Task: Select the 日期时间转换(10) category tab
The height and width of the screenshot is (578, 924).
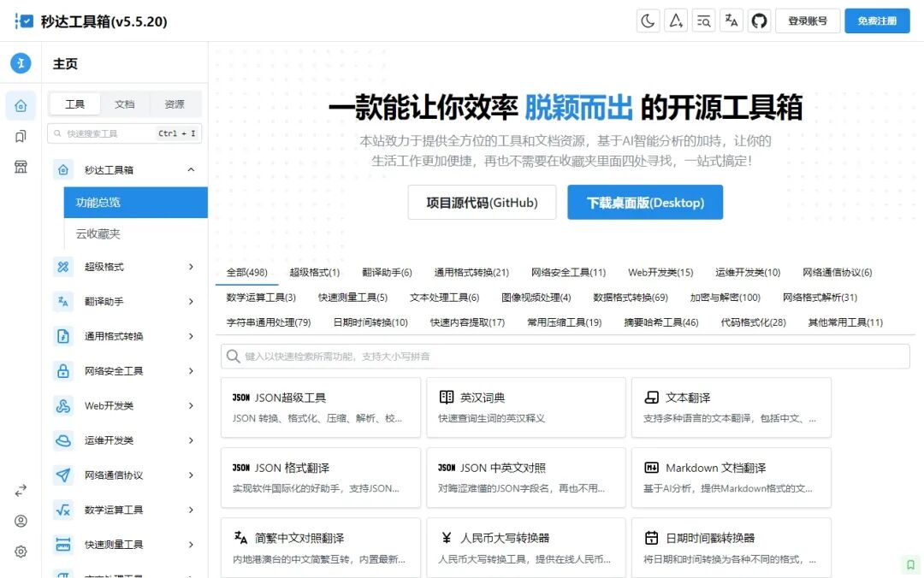Action: click(370, 323)
